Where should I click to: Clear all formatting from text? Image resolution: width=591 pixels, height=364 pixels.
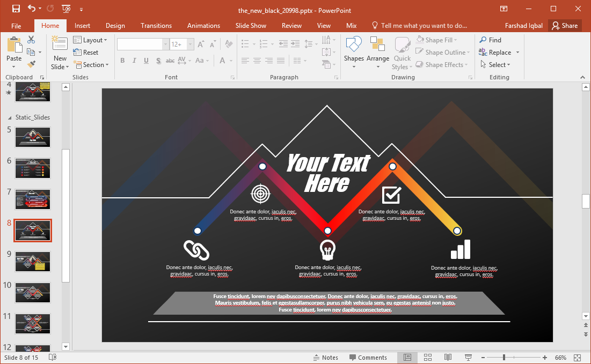(x=229, y=44)
